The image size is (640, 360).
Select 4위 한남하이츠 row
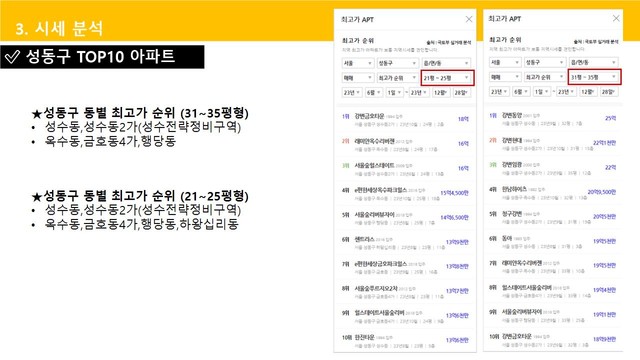pos(553,193)
